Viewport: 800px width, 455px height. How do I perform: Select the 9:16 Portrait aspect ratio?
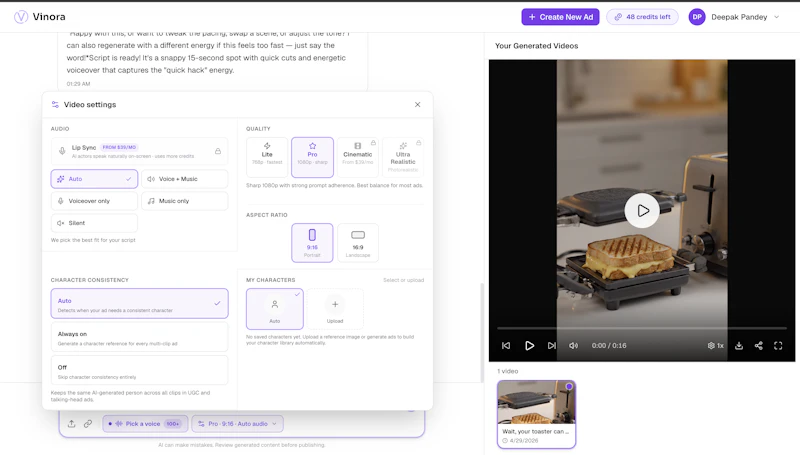(312, 243)
